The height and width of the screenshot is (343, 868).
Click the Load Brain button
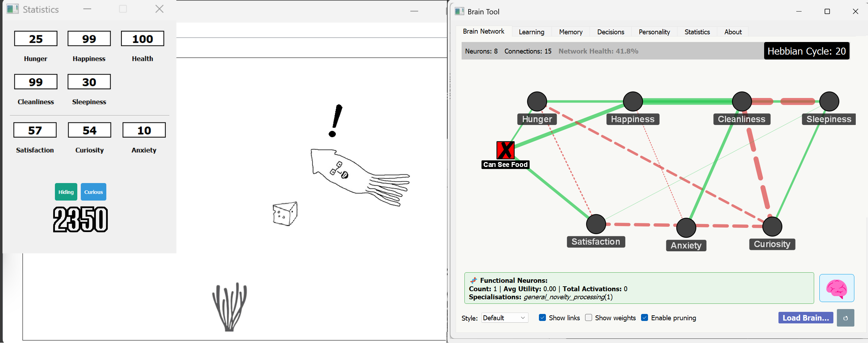coord(805,317)
